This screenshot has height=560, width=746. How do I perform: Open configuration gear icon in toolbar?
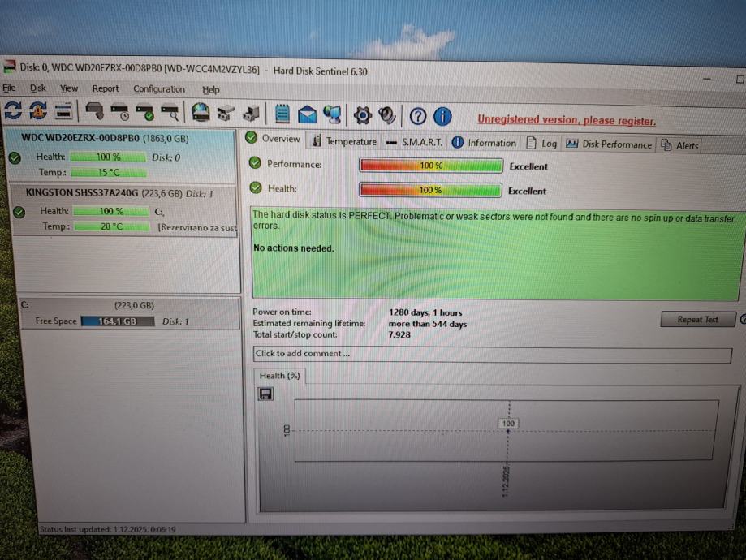tap(362, 115)
